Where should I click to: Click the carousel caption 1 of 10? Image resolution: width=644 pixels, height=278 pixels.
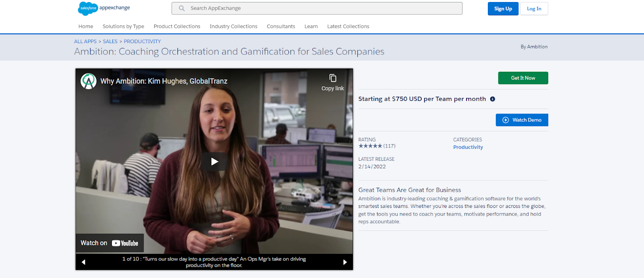pyautogui.click(x=214, y=262)
